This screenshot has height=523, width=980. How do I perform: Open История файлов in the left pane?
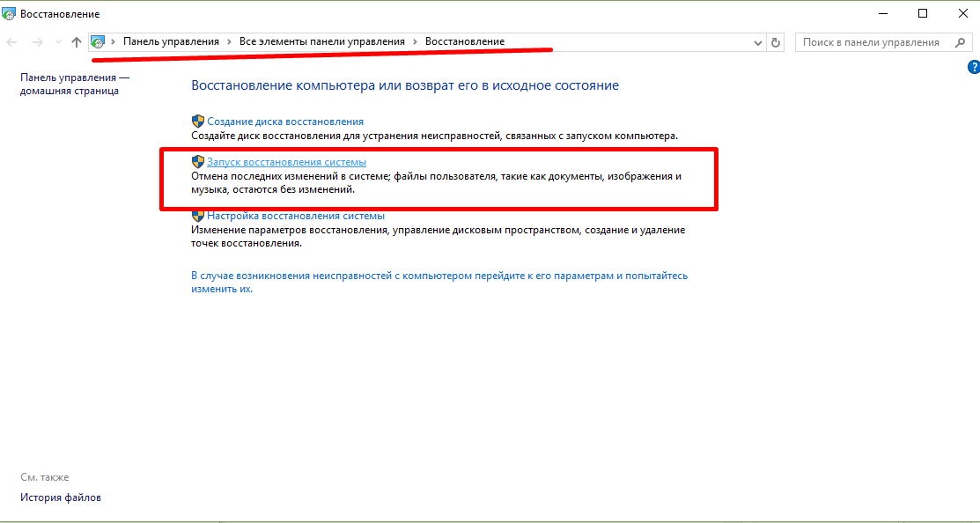pos(61,497)
